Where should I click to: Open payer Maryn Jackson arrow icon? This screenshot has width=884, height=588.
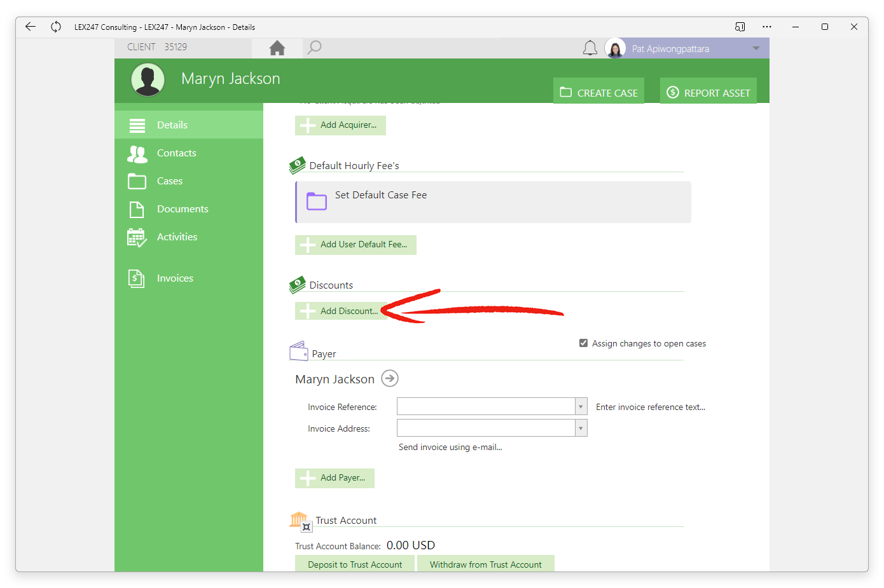pyautogui.click(x=390, y=379)
